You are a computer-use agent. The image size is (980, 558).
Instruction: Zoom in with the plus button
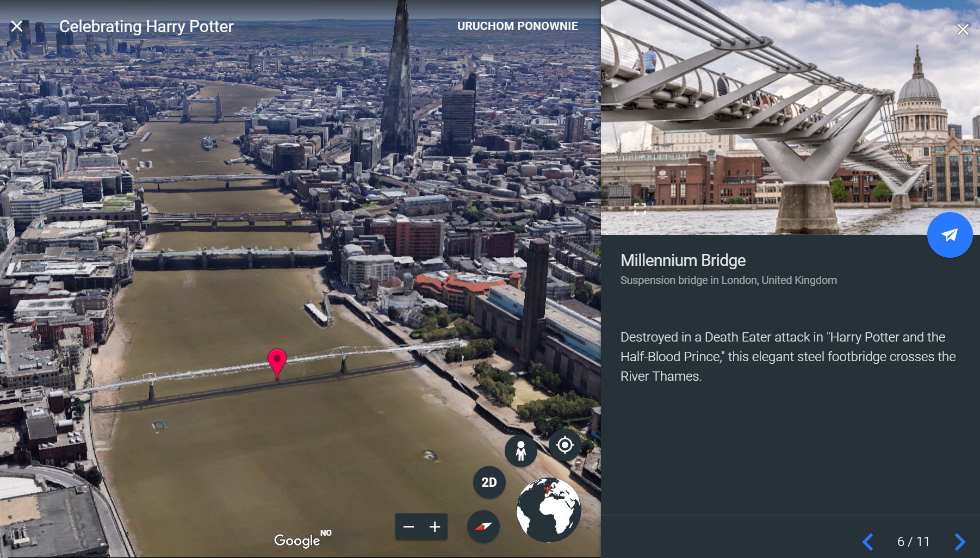435,526
